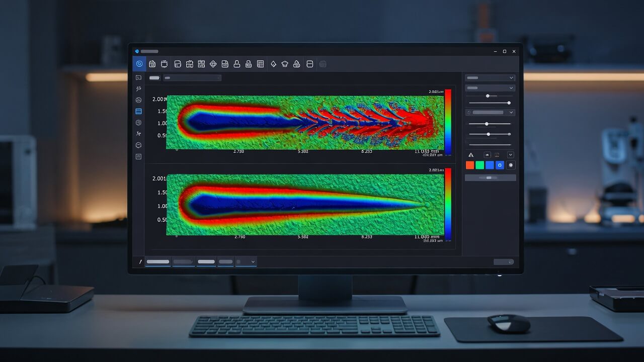Screen dimensions: 644x362
Task: Switch to the third tab in bottom bar
Action: [x=206, y=262]
